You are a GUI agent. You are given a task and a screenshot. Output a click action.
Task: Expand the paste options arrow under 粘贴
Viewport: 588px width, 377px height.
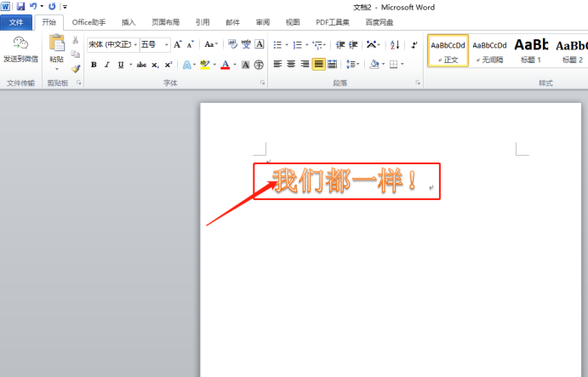point(57,69)
